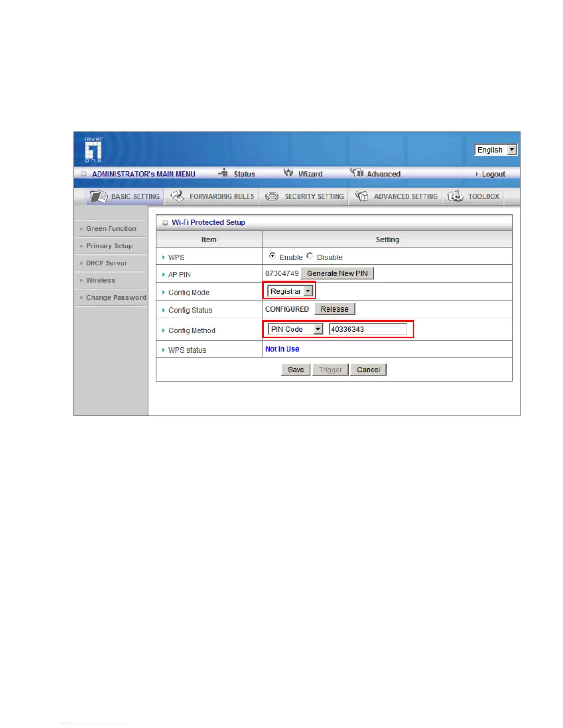Open Change Password in sidebar

116,297
